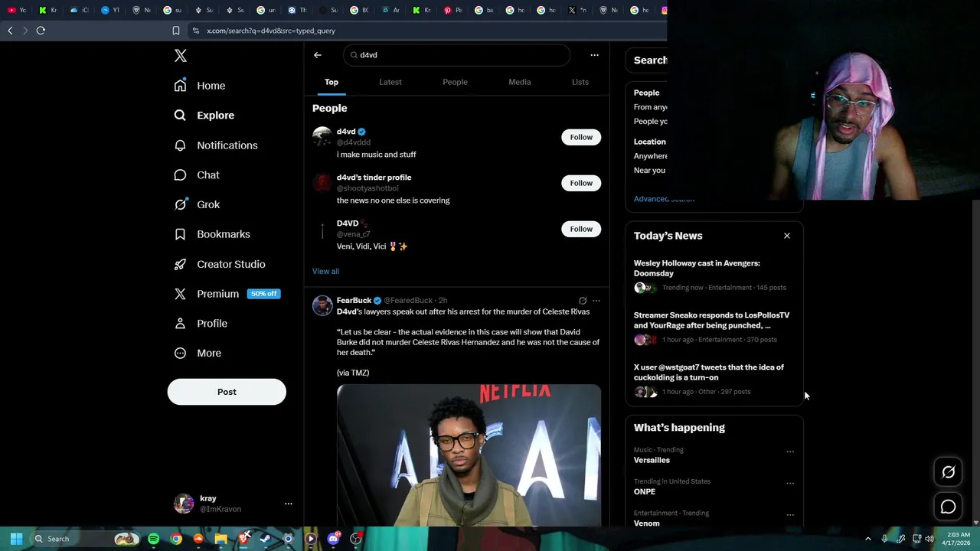This screenshot has width=980, height=551.
Task: Go to Profile in the sidebar
Action: tap(200, 324)
